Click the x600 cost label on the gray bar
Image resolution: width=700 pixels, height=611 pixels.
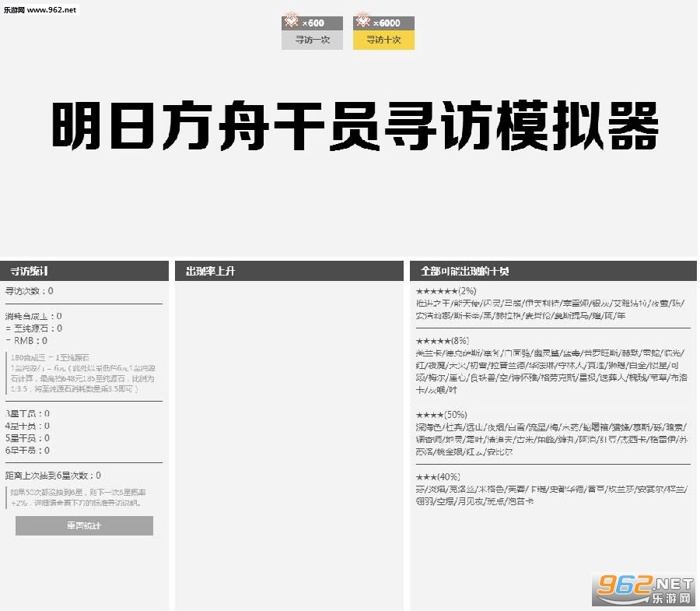coord(314,23)
